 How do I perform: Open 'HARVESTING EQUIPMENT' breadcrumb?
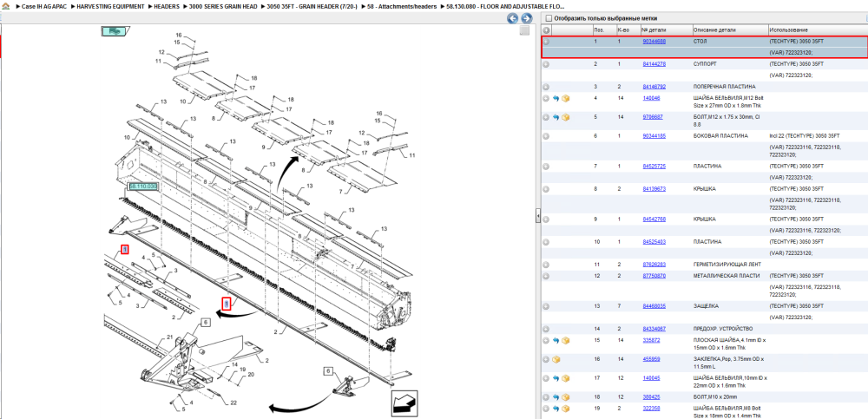click(x=110, y=6)
